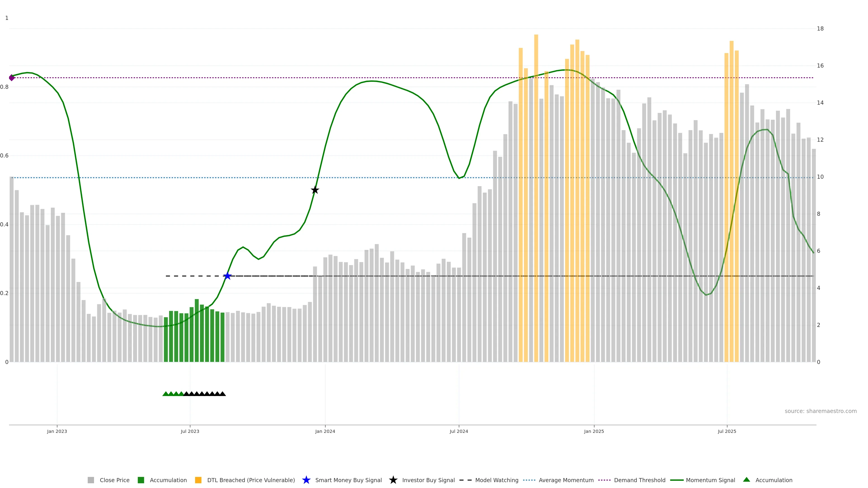The height and width of the screenshot is (488, 868).
Task: Click the green triangle Accumulation legend icon
Action: coord(746,480)
